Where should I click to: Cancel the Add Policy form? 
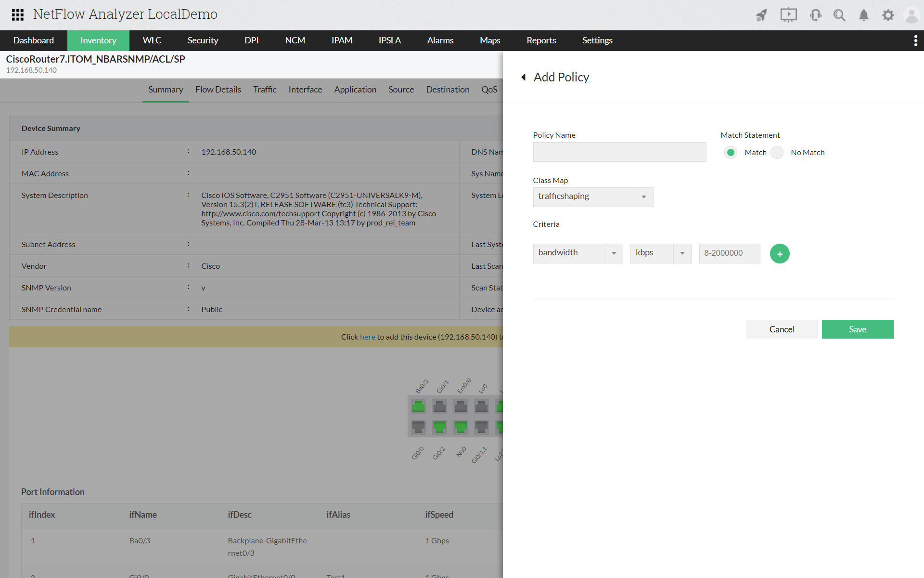click(782, 329)
